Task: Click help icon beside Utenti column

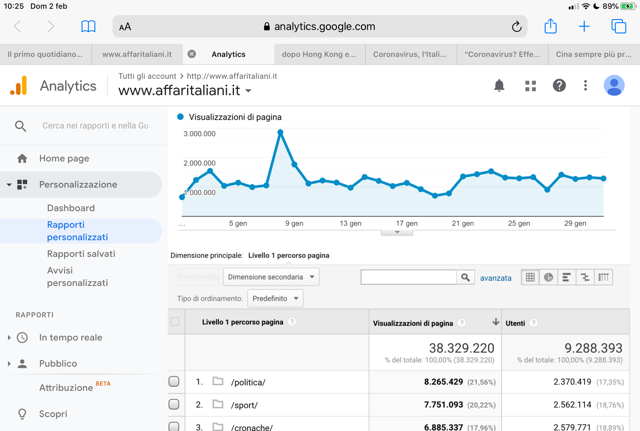Action: [533, 323]
